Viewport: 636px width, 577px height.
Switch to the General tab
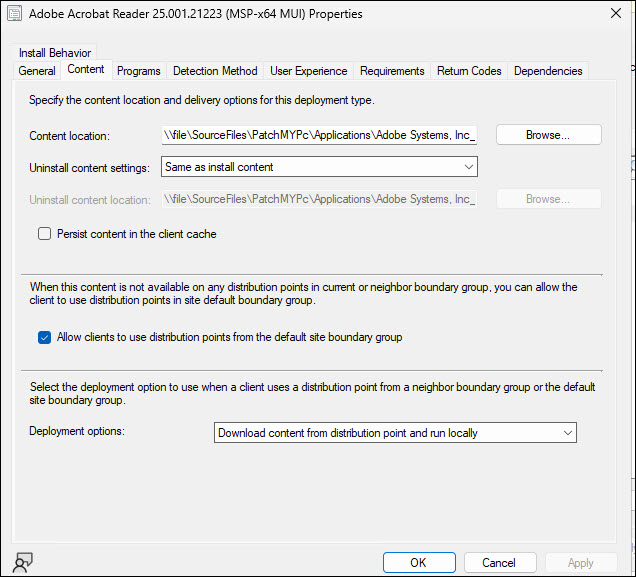point(37,71)
